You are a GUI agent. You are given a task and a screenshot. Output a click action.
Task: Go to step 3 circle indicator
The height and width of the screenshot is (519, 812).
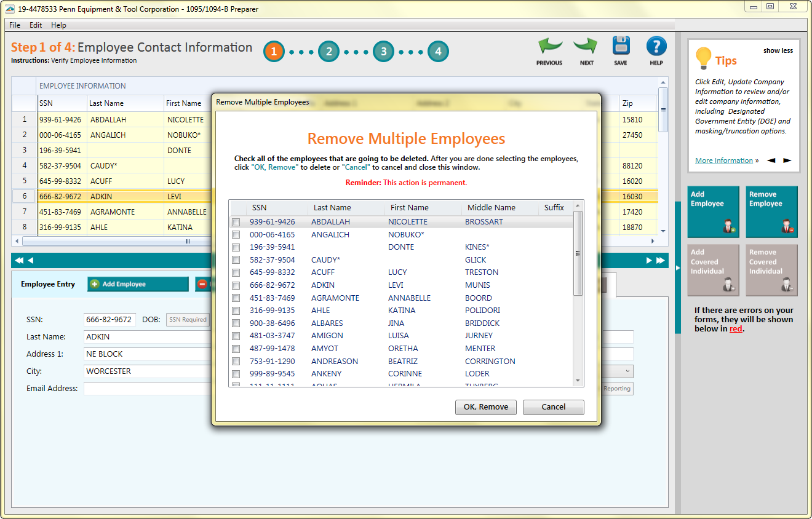383,52
